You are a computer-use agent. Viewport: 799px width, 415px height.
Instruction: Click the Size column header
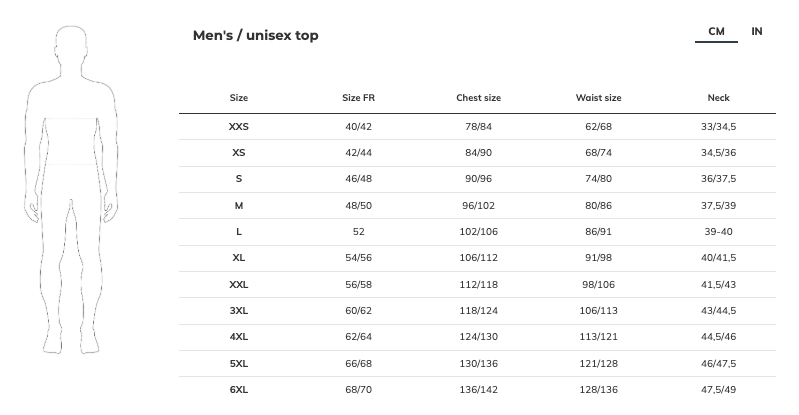pyautogui.click(x=238, y=98)
